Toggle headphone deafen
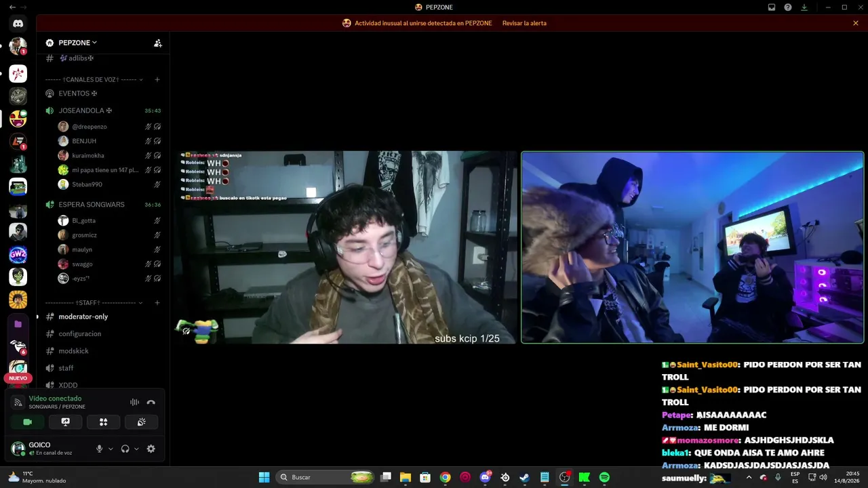This screenshot has width=868, height=488. pos(125,449)
